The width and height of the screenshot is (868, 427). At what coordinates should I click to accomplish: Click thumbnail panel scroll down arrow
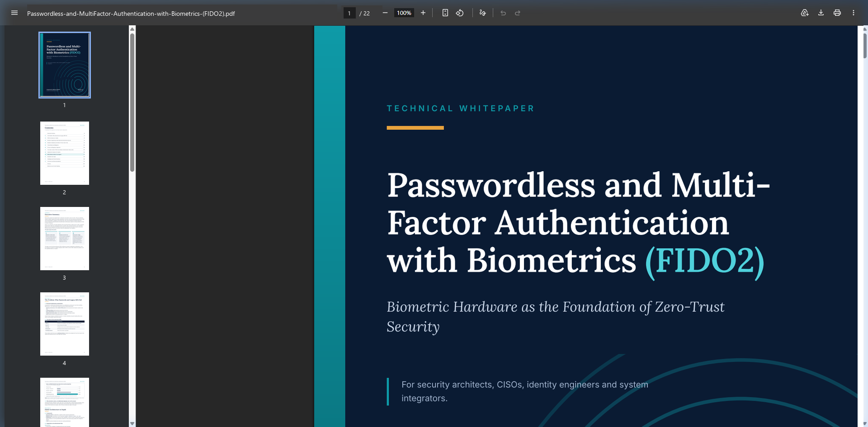pyautogui.click(x=132, y=423)
